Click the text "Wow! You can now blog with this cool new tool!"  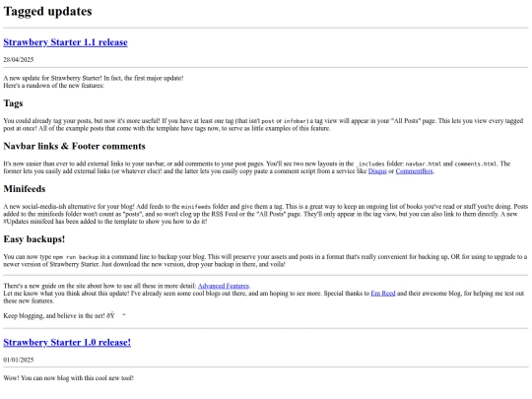click(69, 378)
